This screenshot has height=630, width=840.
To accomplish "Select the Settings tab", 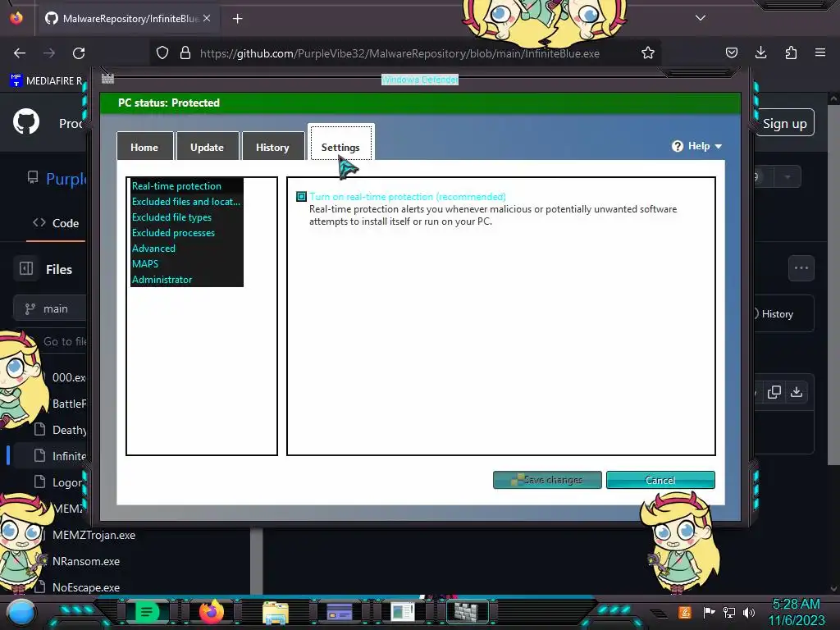I will point(340,144).
